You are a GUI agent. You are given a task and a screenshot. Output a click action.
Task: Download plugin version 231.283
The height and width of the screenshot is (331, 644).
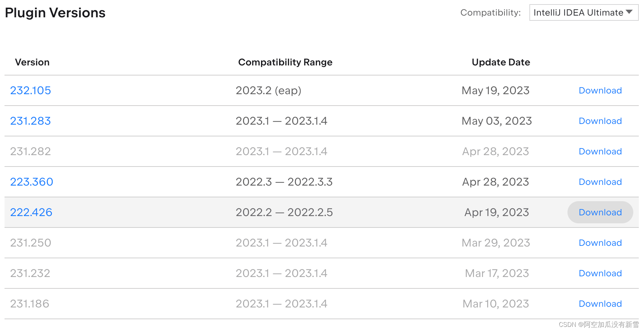point(600,121)
